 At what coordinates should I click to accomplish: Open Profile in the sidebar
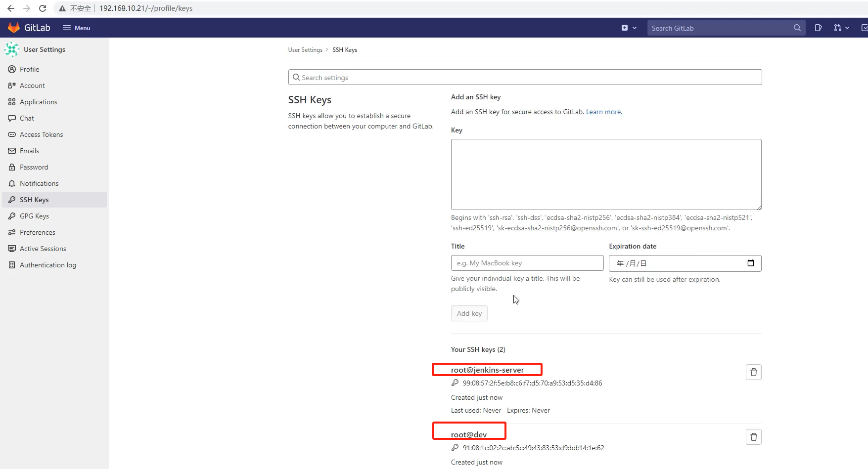click(54, 69)
